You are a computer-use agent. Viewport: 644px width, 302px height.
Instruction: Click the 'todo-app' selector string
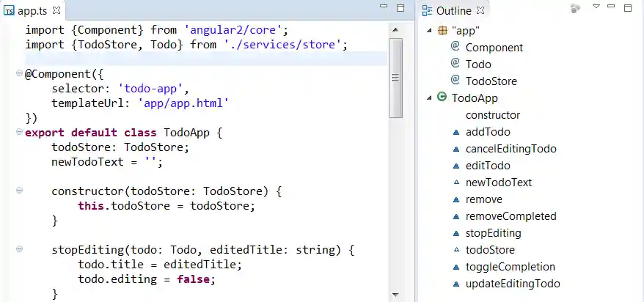150,88
